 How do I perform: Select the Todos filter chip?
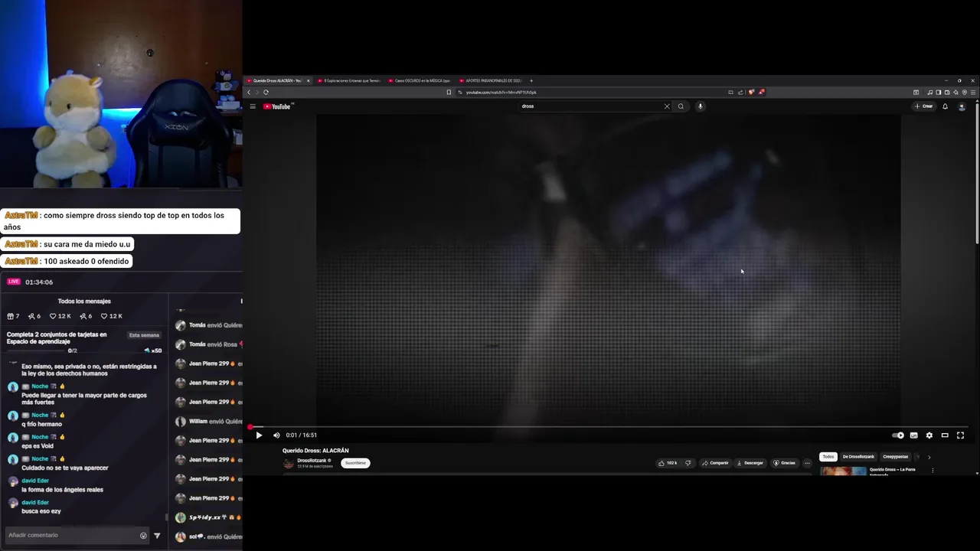click(x=828, y=457)
